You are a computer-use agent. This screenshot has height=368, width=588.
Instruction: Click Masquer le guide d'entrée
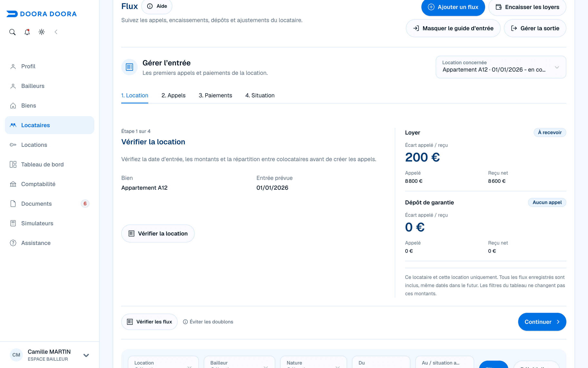453,28
